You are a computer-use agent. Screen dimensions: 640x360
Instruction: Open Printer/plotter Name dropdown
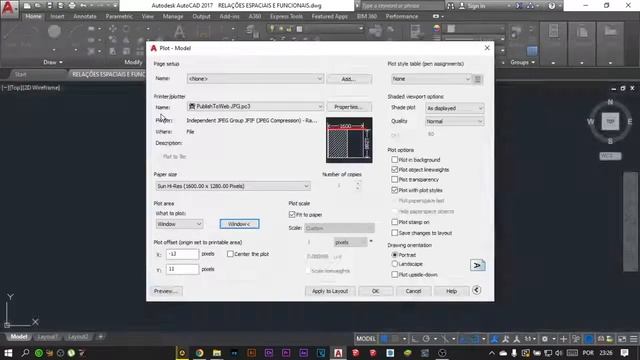(x=256, y=107)
